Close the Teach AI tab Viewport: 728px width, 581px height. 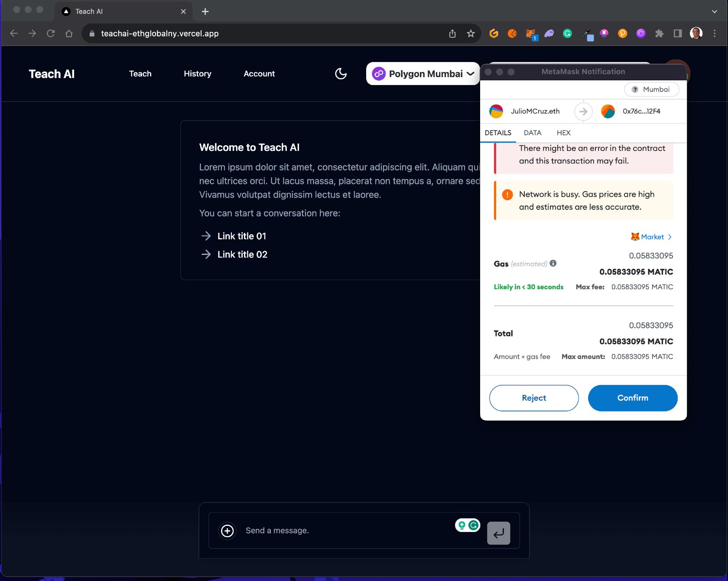pyautogui.click(x=183, y=12)
